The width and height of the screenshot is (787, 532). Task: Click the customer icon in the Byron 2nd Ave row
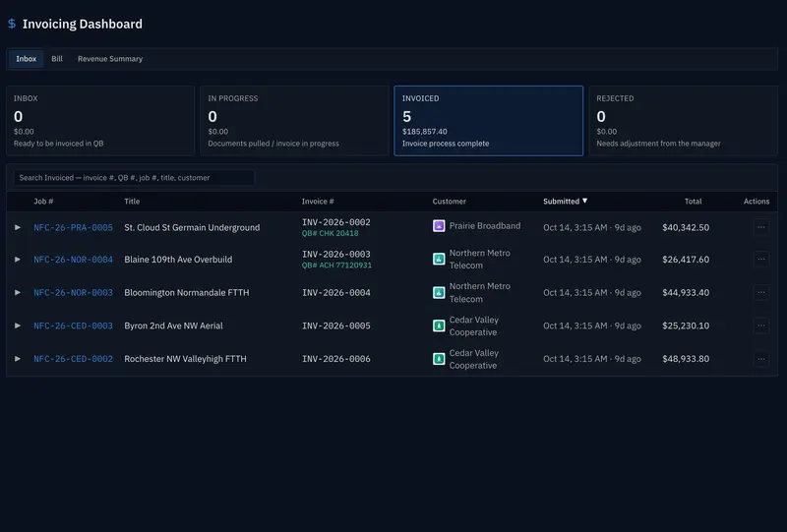coord(439,325)
